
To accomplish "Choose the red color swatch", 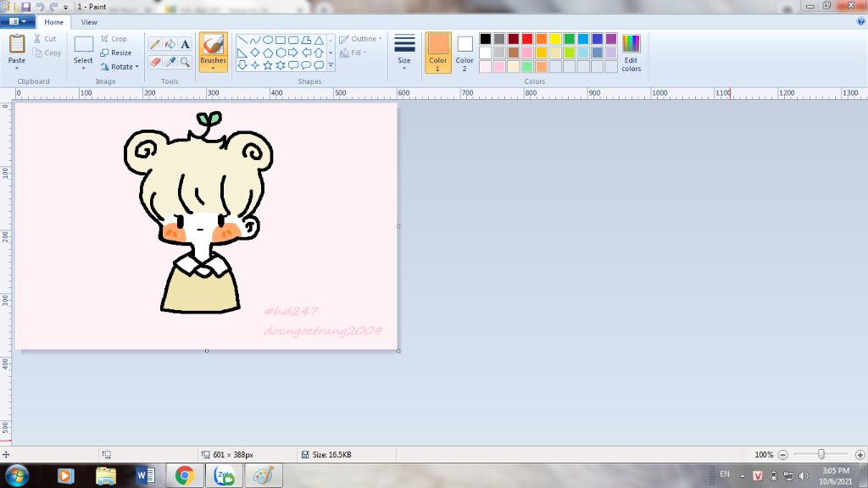I will (527, 39).
